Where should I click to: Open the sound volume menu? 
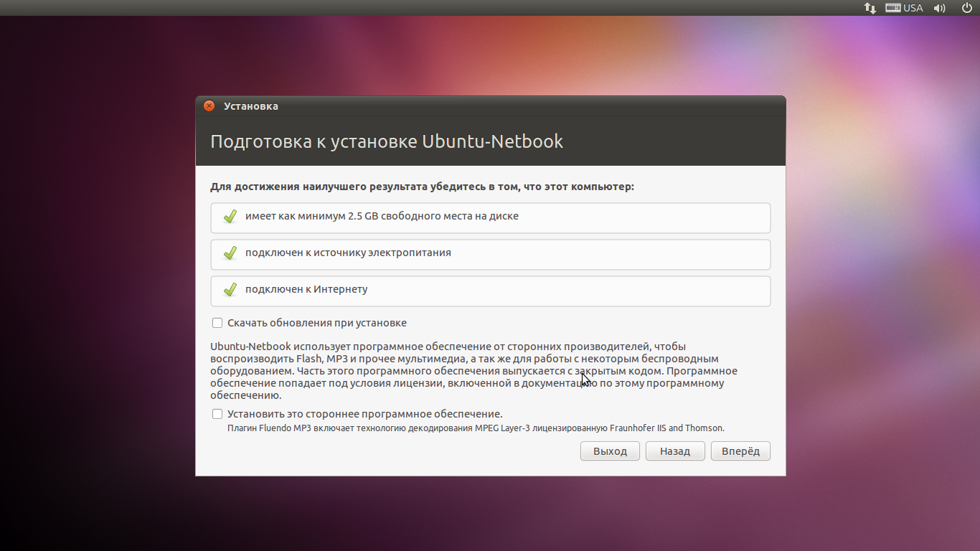coord(940,8)
